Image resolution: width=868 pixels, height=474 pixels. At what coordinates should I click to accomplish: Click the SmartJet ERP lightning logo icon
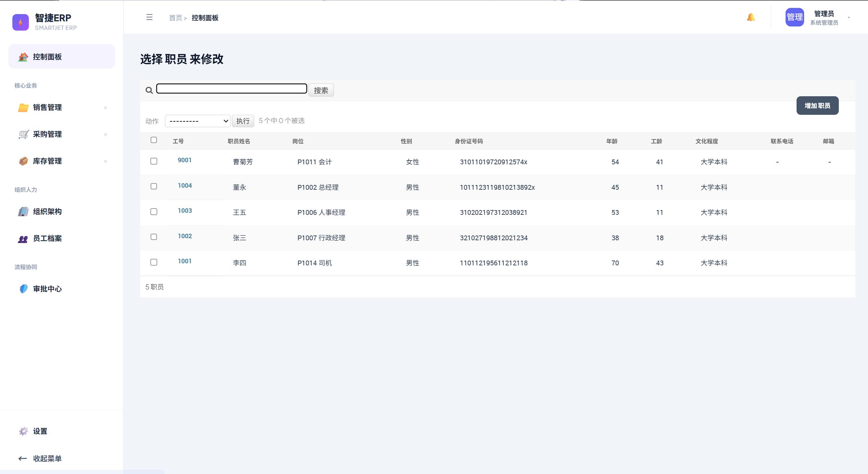pos(21,22)
